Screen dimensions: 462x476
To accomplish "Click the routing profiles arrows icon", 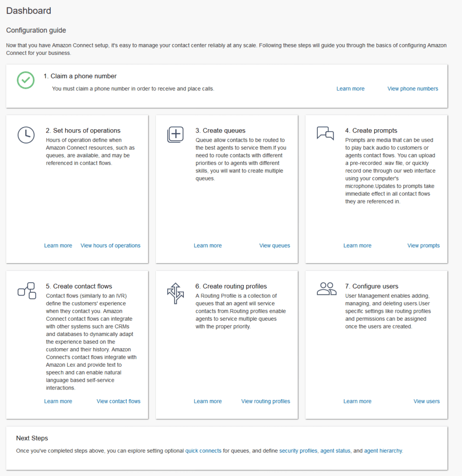I will (175, 293).
